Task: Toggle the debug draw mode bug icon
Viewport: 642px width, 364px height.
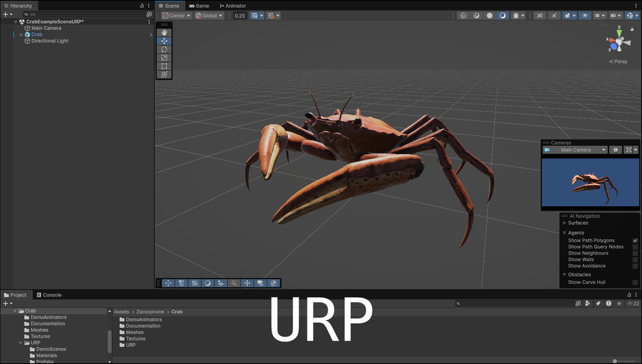Action: click(x=516, y=16)
